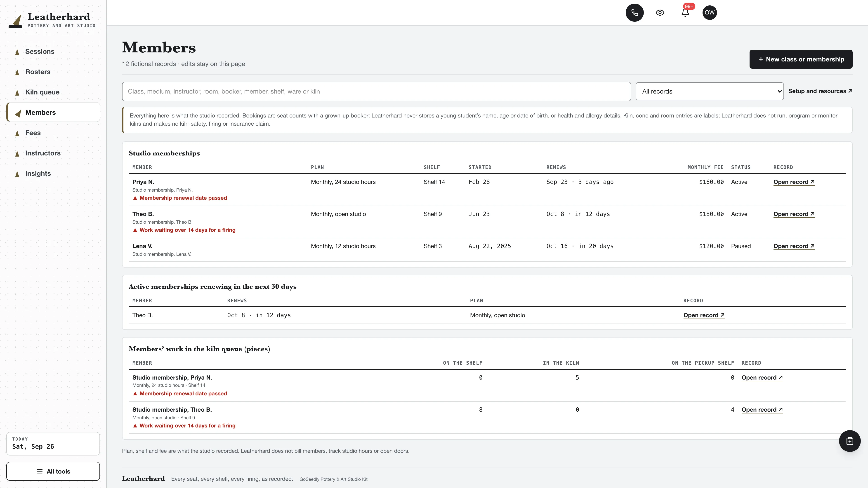Open record for Priya N. membership row
This screenshot has width=868, height=488.
(794, 182)
